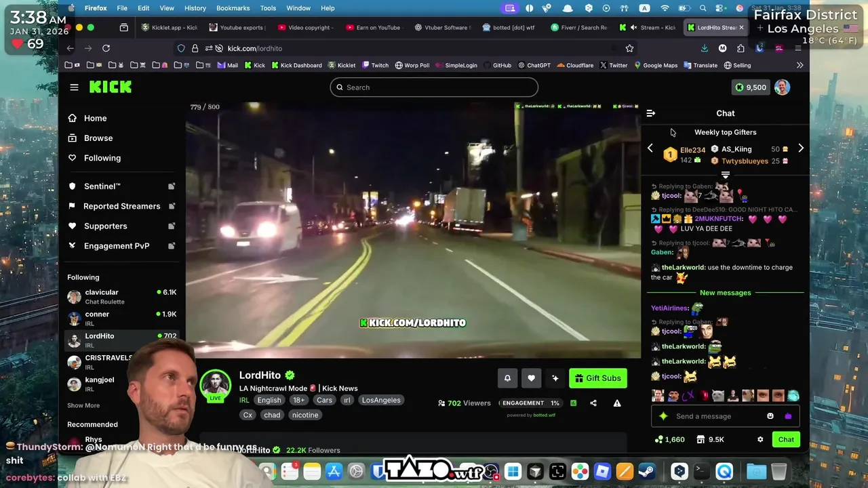This screenshot has height=488, width=868.
Task: Turn on notifications with the bell button
Action: click(x=507, y=378)
